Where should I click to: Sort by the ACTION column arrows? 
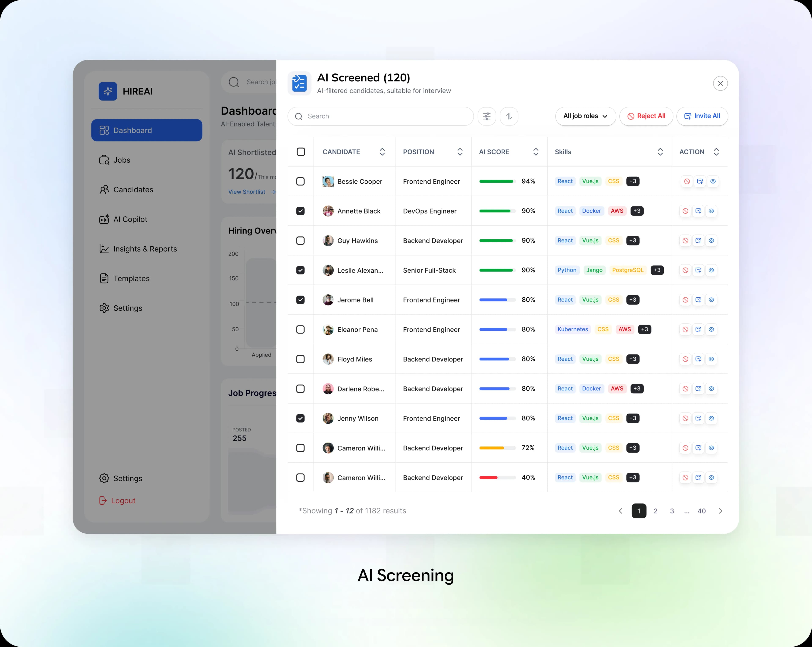pos(716,152)
